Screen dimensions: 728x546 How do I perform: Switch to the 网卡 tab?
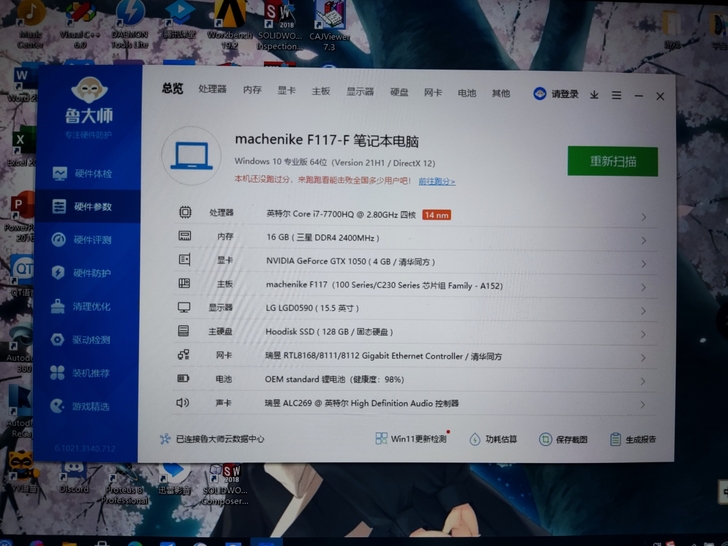pyautogui.click(x=433, y=92)
